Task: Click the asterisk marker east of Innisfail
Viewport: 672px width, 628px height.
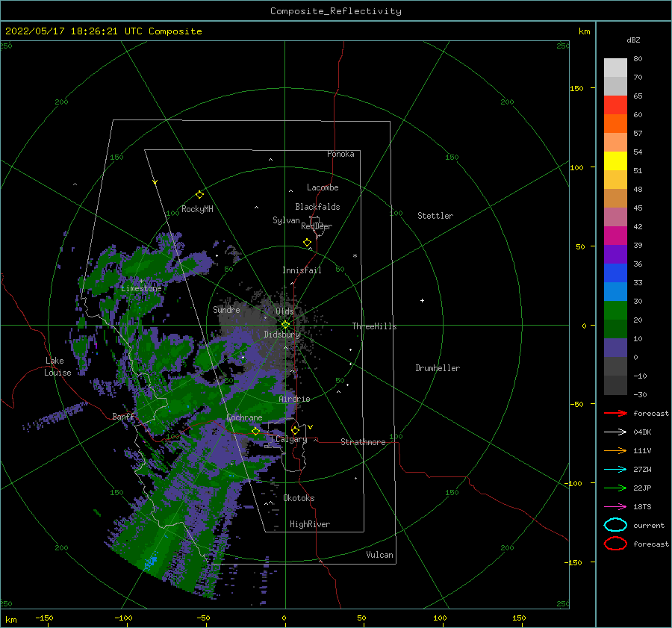Action: pos(355,256)
